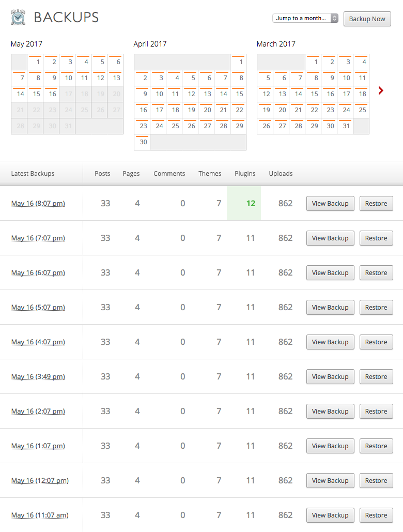The height and width of the screenshot is (532, 403).
Task: Click the Plugins column header
Action: (x=245, y=173)
